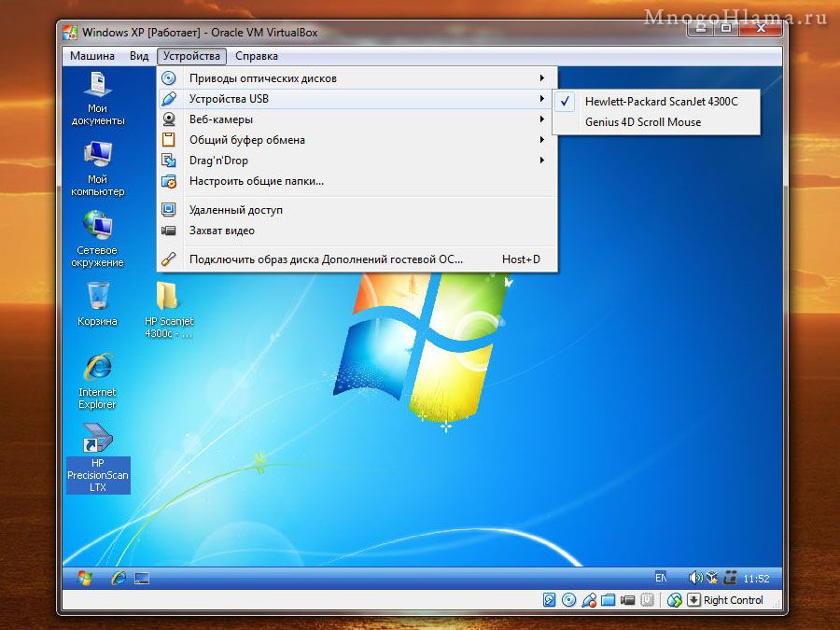This screenshot has width=840, height=630.
Task: Open the Мои документы desktop icon
Action: [97, 99]
